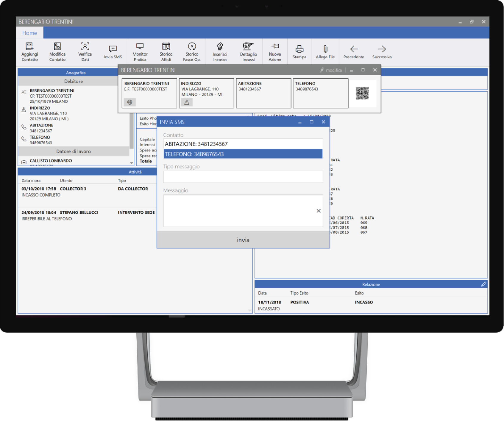
Task: Click the IRREPERIBILE AL TELEFONO note
Action: (x=46, y=219)
